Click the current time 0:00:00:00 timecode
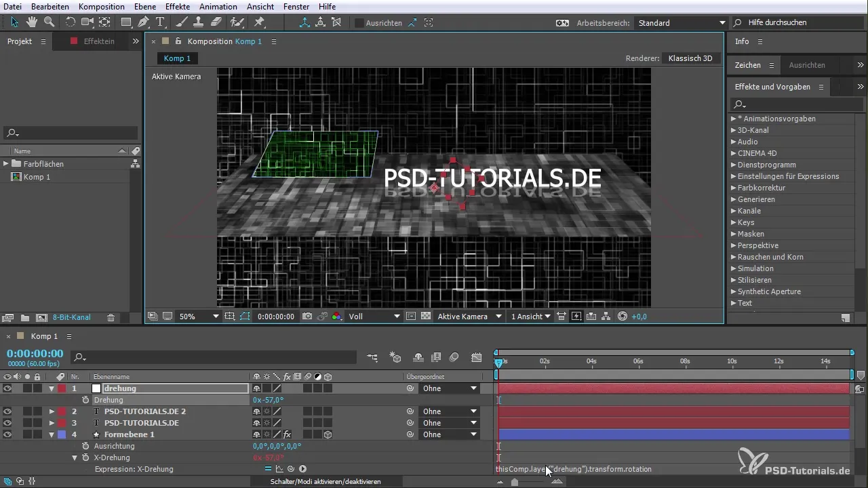Image resolution: width=868 pixels, height=488 pixels. click(35, 354)
